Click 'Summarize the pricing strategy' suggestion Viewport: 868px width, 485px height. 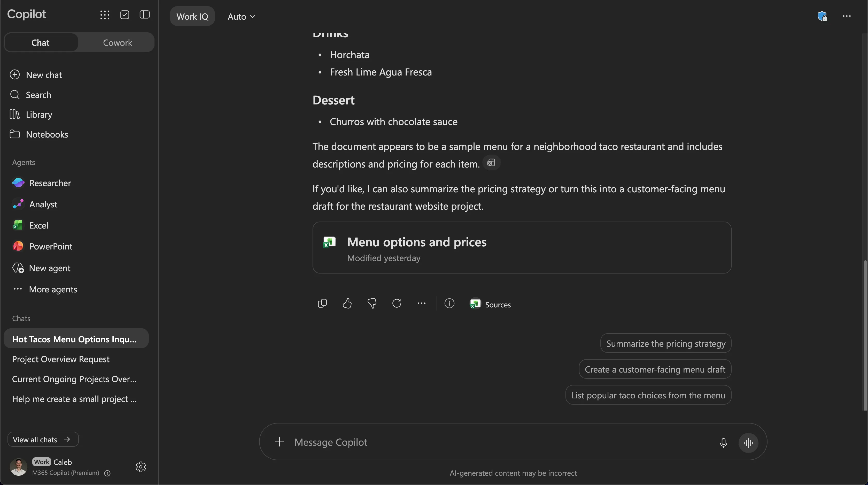click(665, 343)
